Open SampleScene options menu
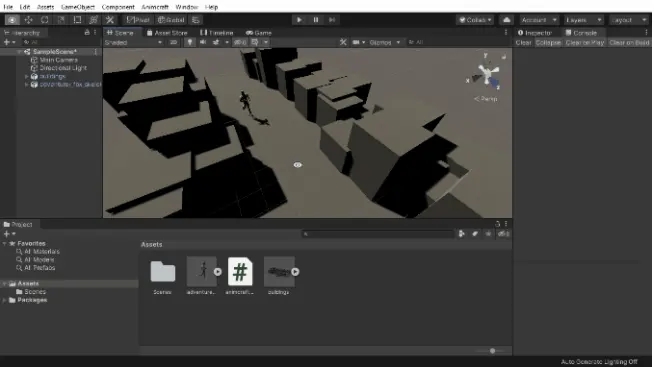Viewport: 654px width, 367px height. pos(96,52)
